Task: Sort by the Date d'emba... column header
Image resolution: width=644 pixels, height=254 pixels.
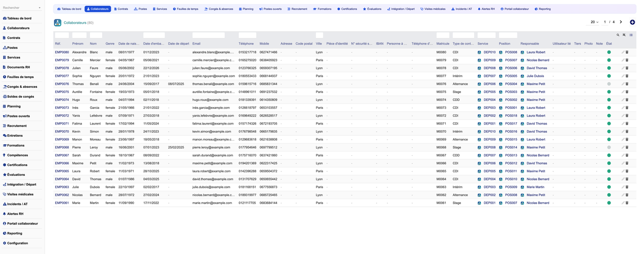Action: pos(154,44)
